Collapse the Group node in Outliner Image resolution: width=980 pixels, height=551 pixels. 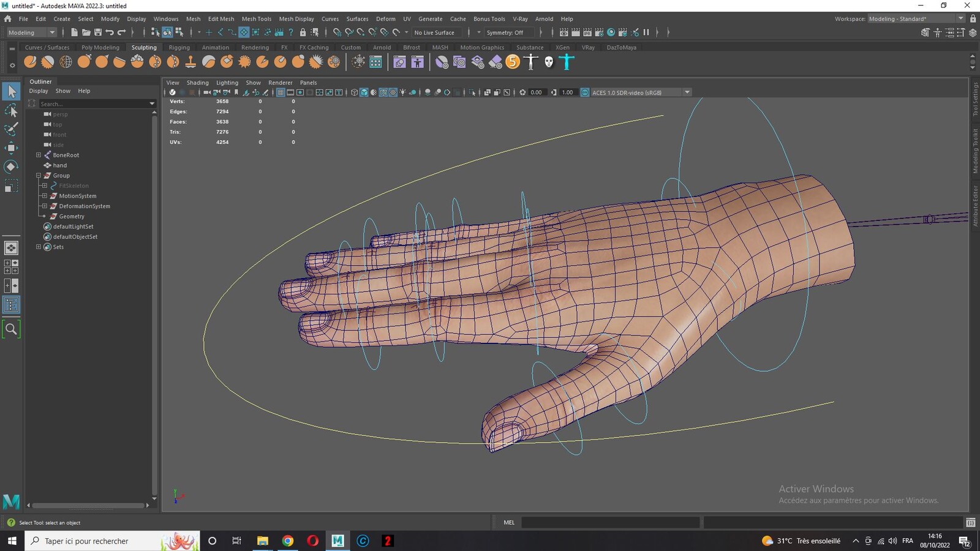coord(39,176)
